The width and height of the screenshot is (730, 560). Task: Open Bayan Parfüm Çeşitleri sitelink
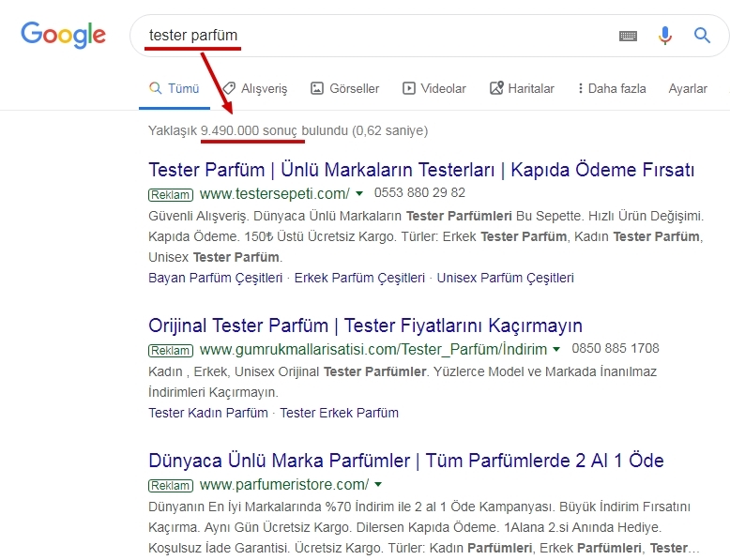pos(216,278)
